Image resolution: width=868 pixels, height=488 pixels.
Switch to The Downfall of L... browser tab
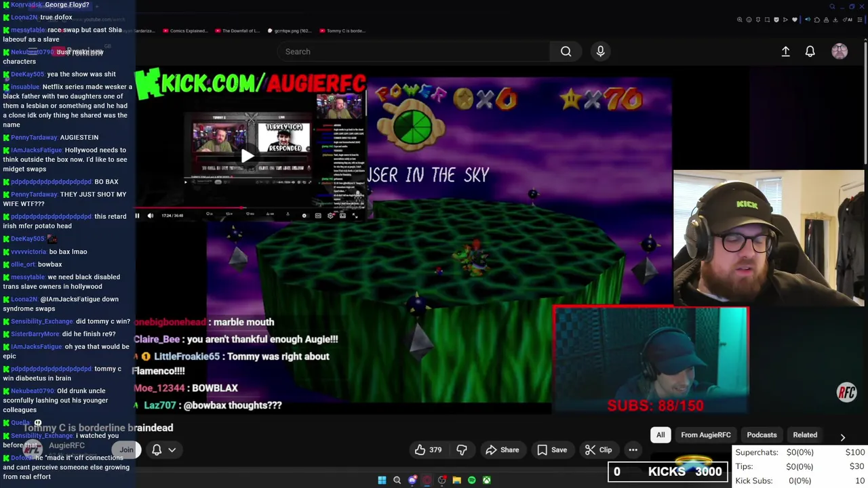click(237, 30)
